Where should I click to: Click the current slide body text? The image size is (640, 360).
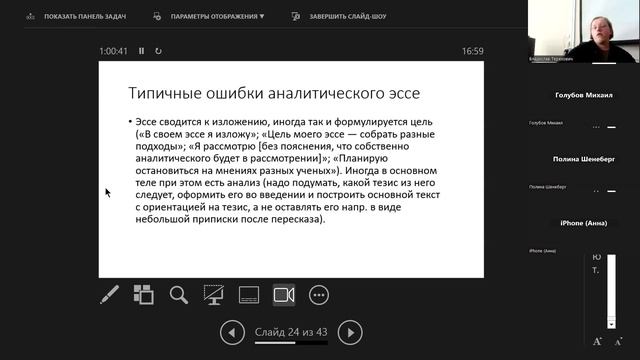point(287,171)
